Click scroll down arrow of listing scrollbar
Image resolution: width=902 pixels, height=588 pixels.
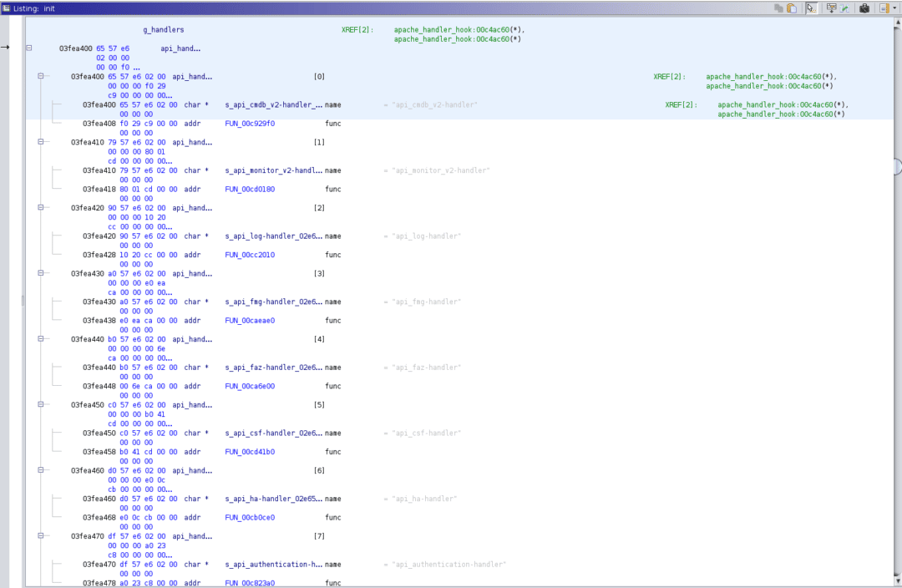tap(897, 581)
